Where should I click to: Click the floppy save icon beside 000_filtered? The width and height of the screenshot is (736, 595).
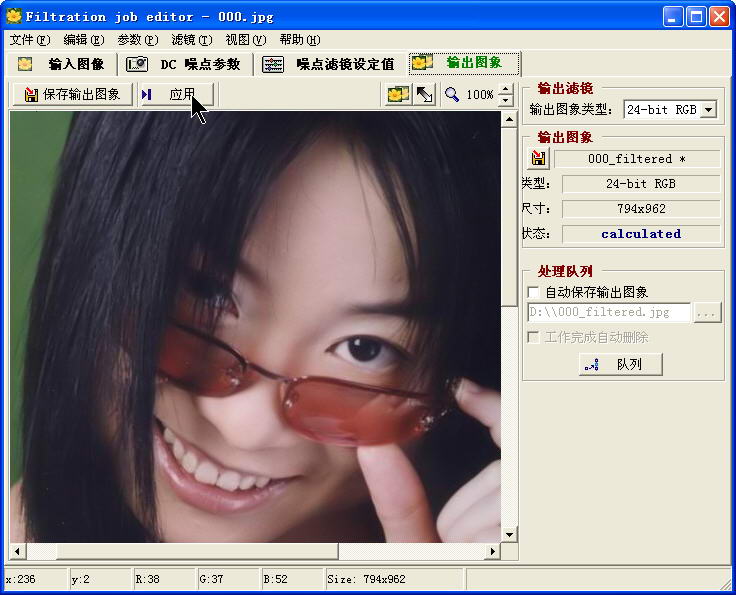point(538,159)
